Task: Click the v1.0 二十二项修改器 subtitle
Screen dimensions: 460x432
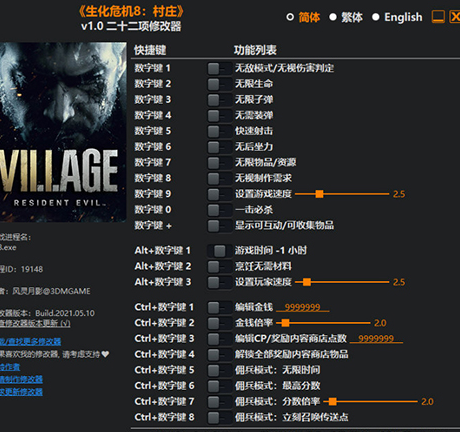Action: point(131,26)
